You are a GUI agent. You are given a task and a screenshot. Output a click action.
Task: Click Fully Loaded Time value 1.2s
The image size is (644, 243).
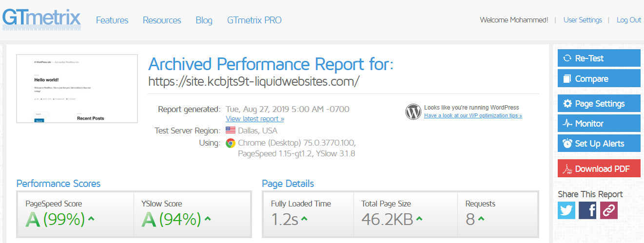coord(285,220)
